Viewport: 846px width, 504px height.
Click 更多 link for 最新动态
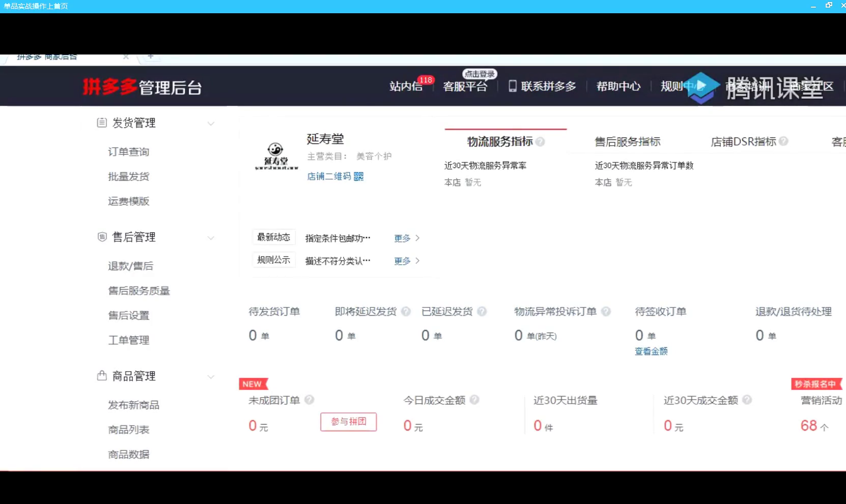[x=402, y=238]
